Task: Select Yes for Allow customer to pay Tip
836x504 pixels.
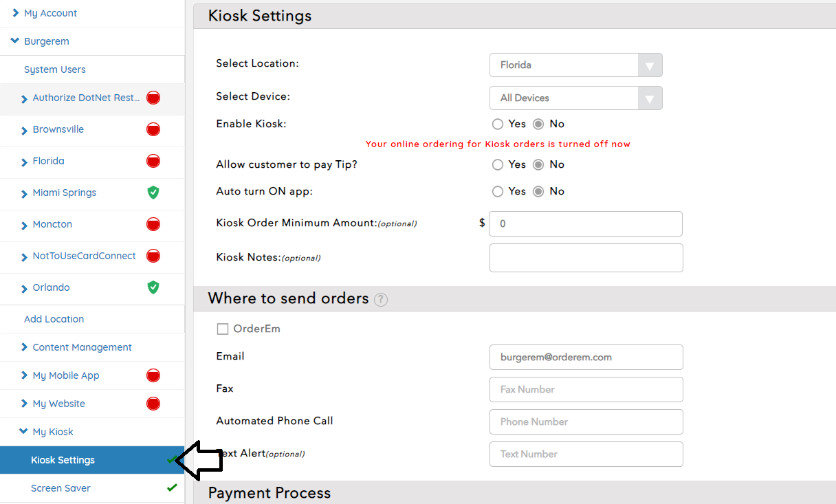Action: click(x=498, y=165)
